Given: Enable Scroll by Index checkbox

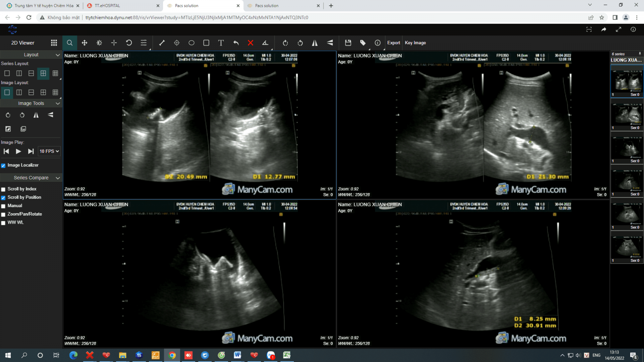Looking at the screenshot, I should tap(3, 189).
